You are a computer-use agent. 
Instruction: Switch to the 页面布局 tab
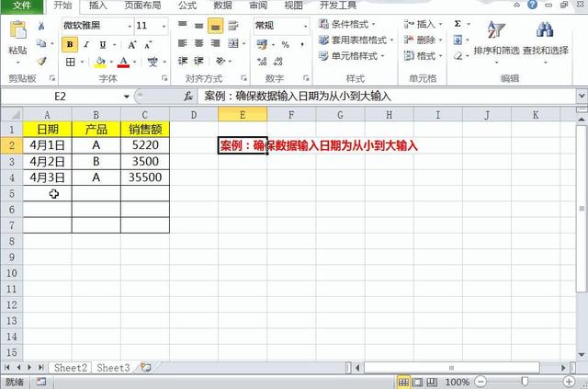click(x=143, y=6)
